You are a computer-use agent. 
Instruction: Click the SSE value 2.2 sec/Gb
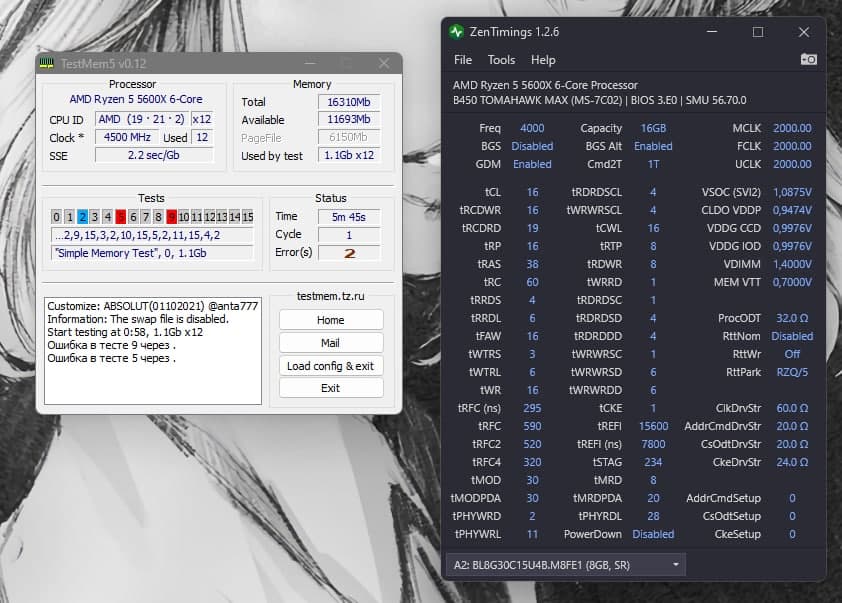154,155
